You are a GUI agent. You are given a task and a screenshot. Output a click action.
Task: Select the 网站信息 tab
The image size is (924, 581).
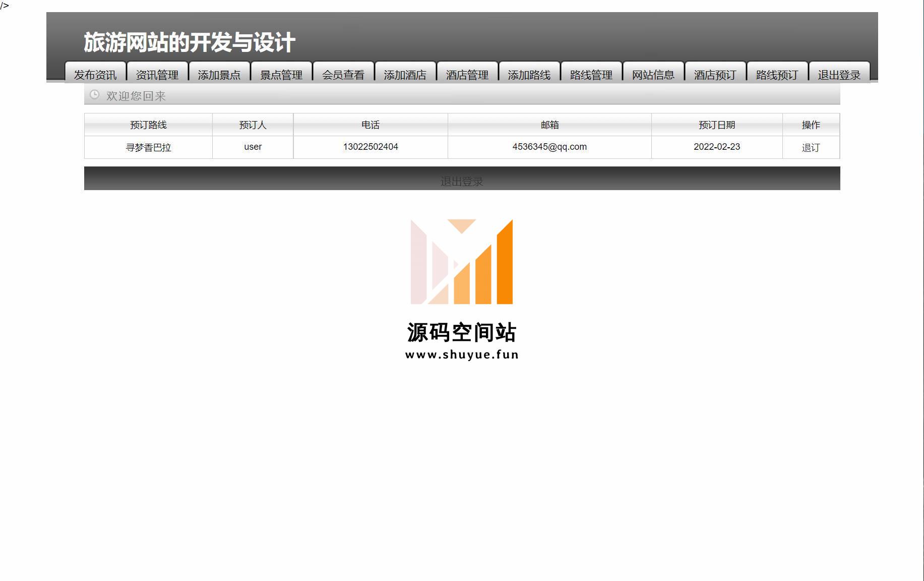coord(653,74)
